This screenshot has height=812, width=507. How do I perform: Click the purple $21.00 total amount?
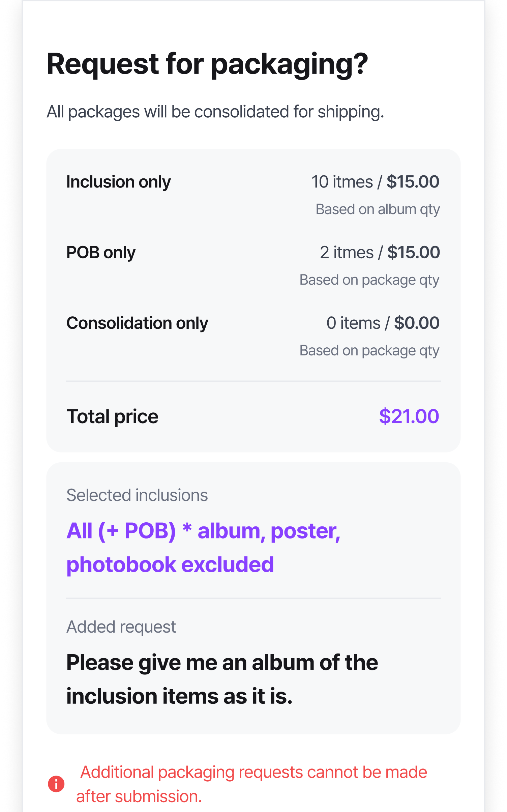point(409,416)
